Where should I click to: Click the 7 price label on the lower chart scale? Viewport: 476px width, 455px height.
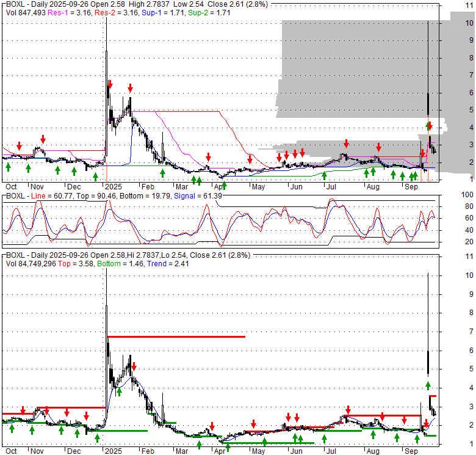(471, 332)
